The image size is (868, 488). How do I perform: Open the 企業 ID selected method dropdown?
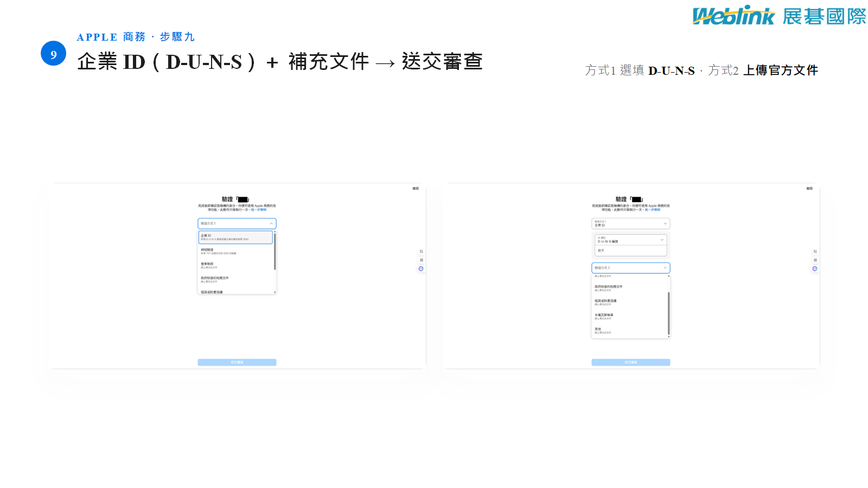[631, 223]
